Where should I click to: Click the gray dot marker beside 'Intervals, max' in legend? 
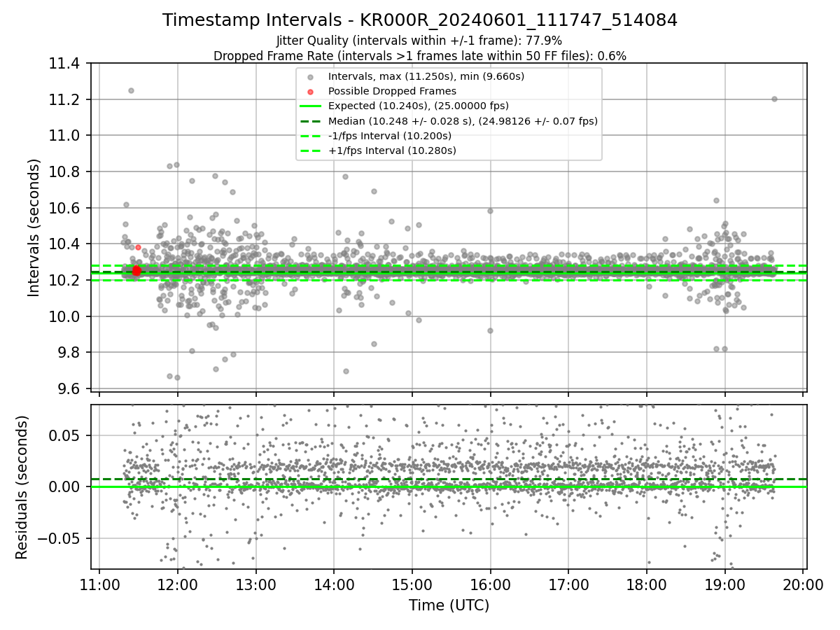tap(311, 76)
